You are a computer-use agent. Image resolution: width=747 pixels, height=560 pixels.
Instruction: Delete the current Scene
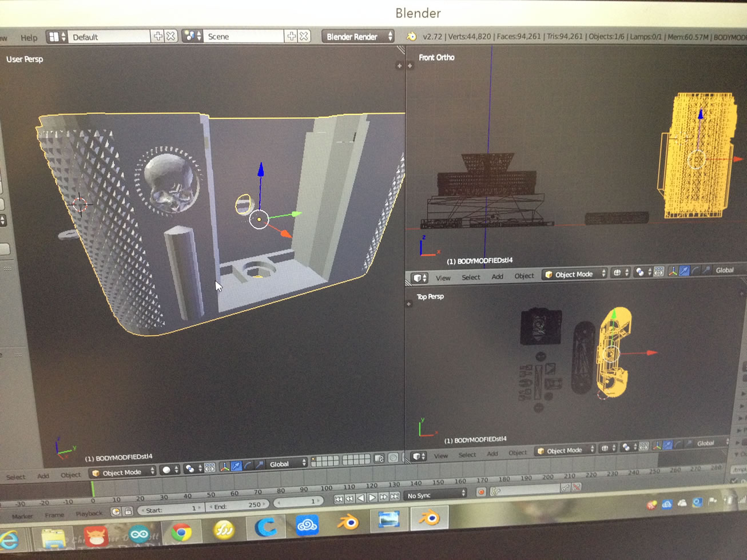tap(304, 36)
